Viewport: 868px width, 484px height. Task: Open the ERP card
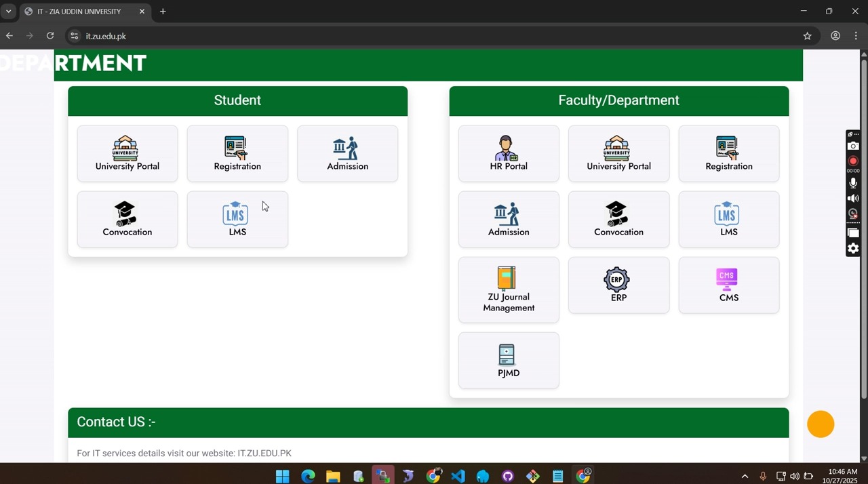click(618, 285)
